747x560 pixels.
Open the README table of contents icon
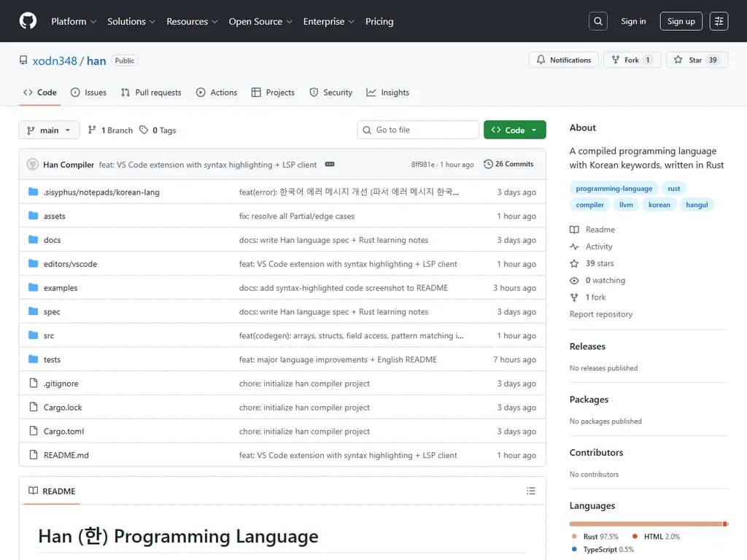531,491
